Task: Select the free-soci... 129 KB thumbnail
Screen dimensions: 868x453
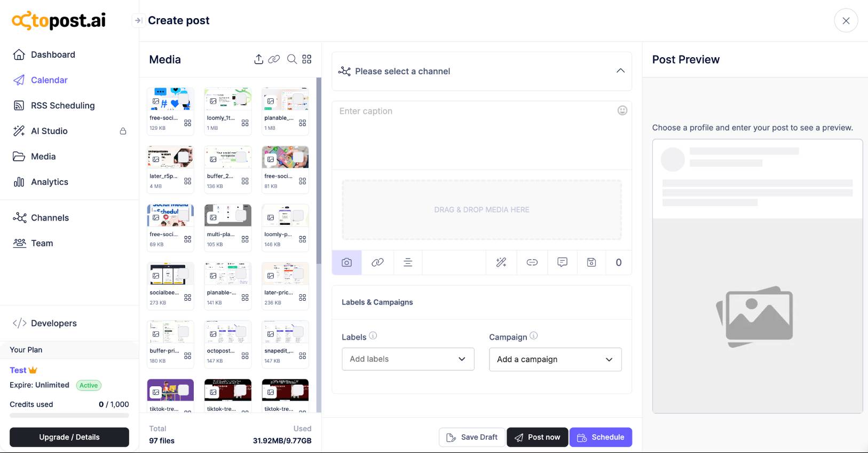Action: point(170,99)
